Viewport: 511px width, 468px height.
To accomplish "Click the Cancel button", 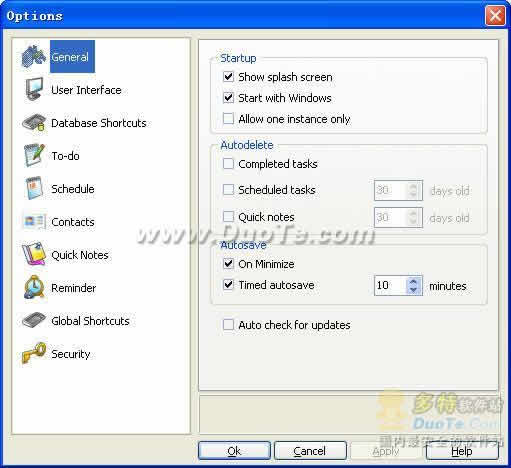I will pos(310,451).
